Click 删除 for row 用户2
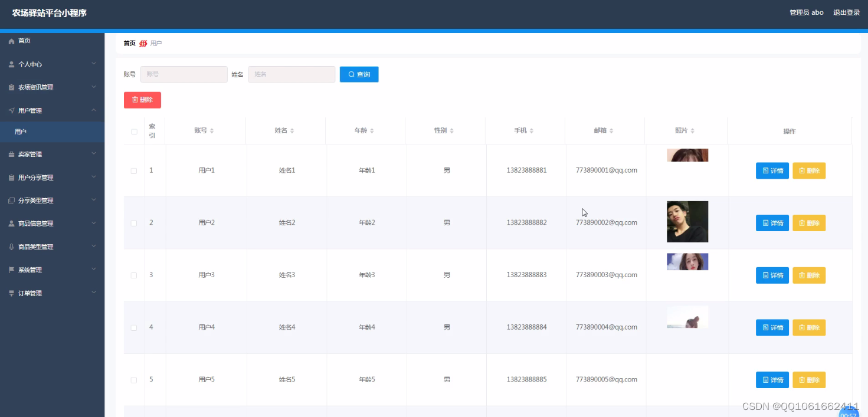This screenshot has width=868, height=417. coord(808,223)
